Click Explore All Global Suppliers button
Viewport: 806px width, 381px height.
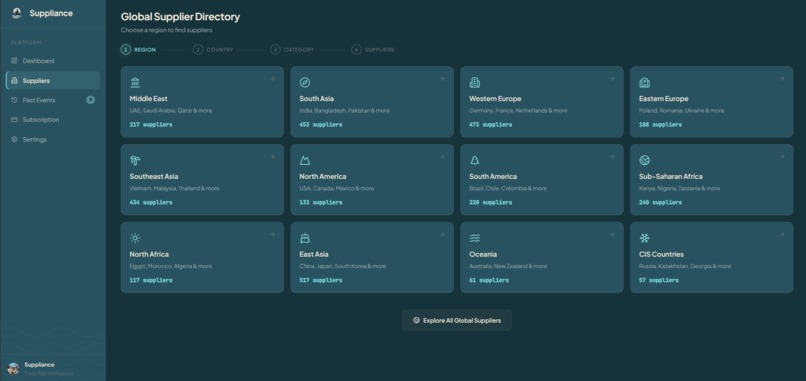pos(457,320)
